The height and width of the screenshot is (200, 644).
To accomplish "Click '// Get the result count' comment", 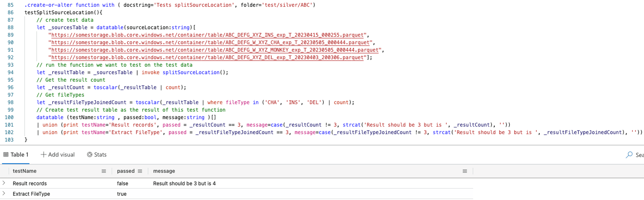I will [71, 80].
